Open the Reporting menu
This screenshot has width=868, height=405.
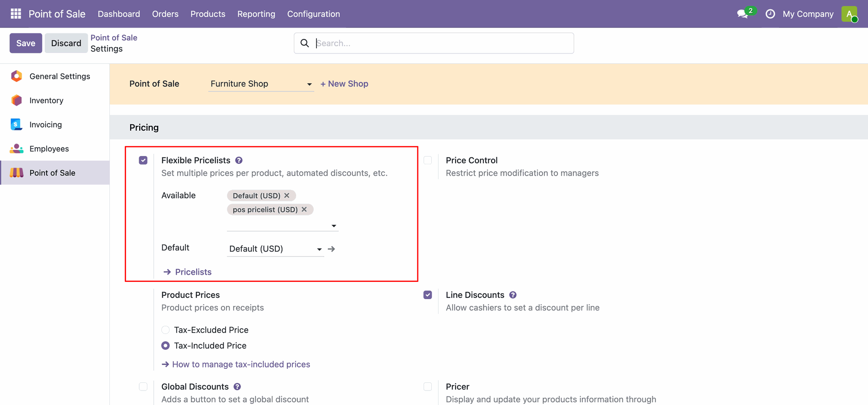click(x=256, y=14)
